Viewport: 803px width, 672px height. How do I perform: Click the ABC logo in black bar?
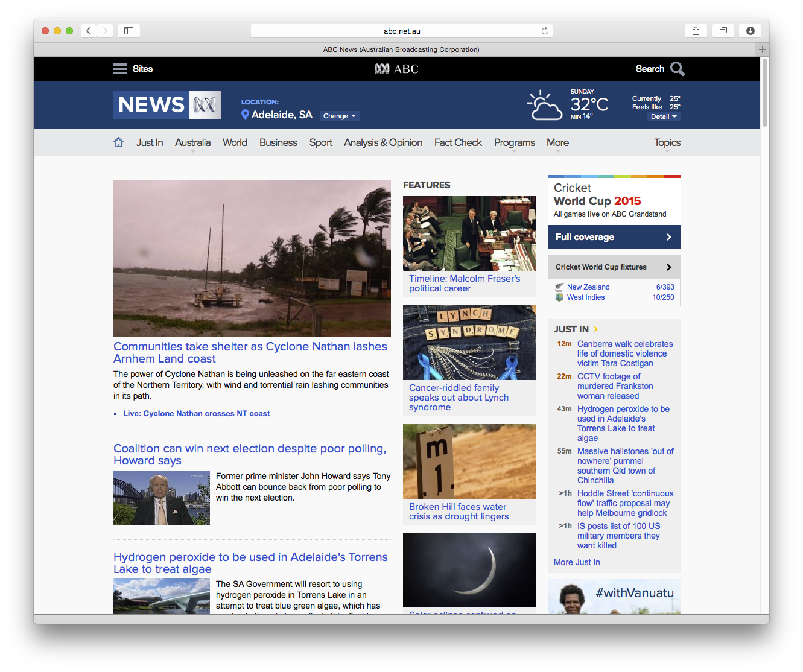396,69
